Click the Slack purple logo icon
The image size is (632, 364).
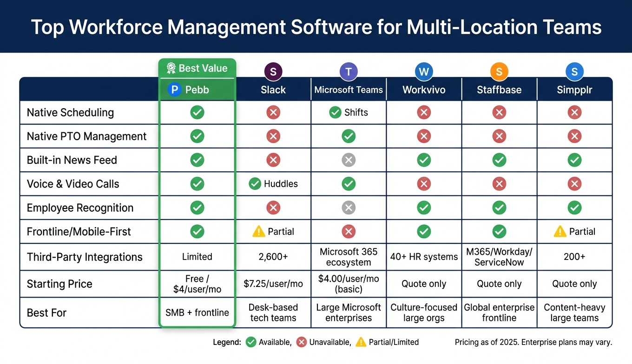(273, 72)
